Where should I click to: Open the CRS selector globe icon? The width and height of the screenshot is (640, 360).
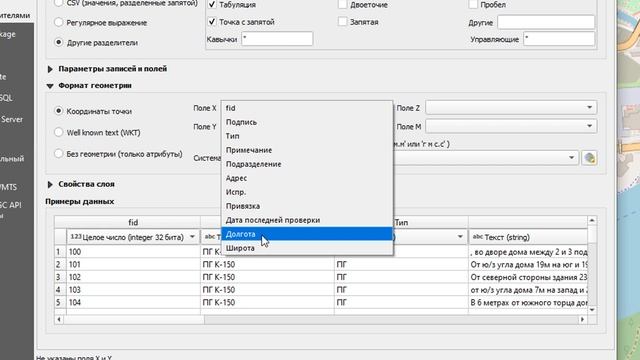click(589, 158)
